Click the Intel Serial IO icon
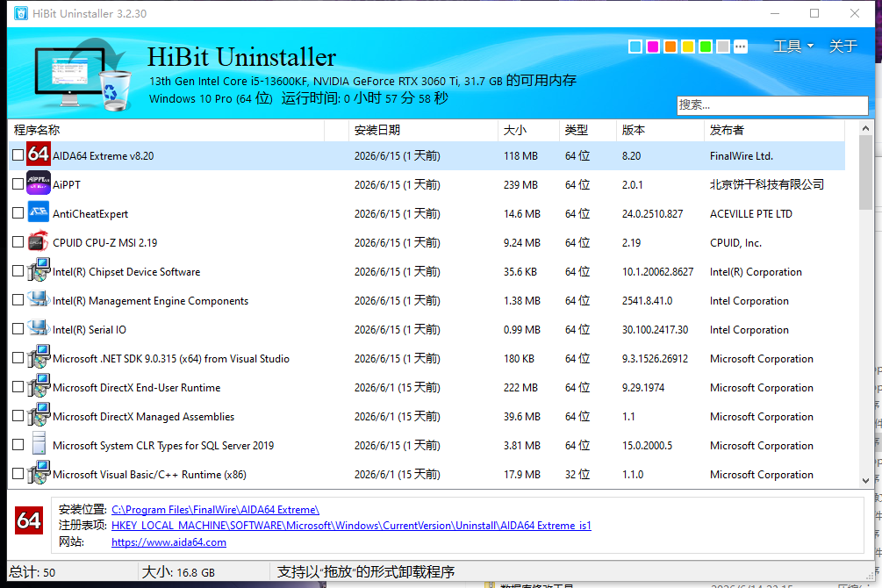The image size is (882, 588). [x=39, y=328]
